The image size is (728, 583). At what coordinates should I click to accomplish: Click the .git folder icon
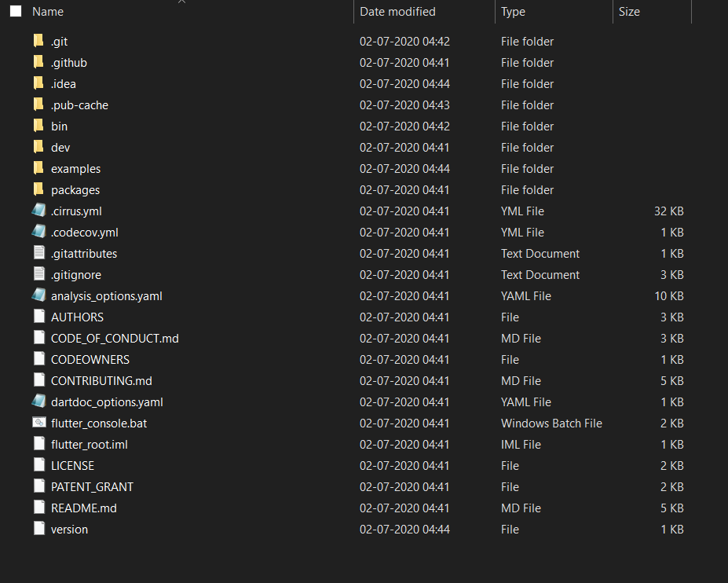(39, 41)
